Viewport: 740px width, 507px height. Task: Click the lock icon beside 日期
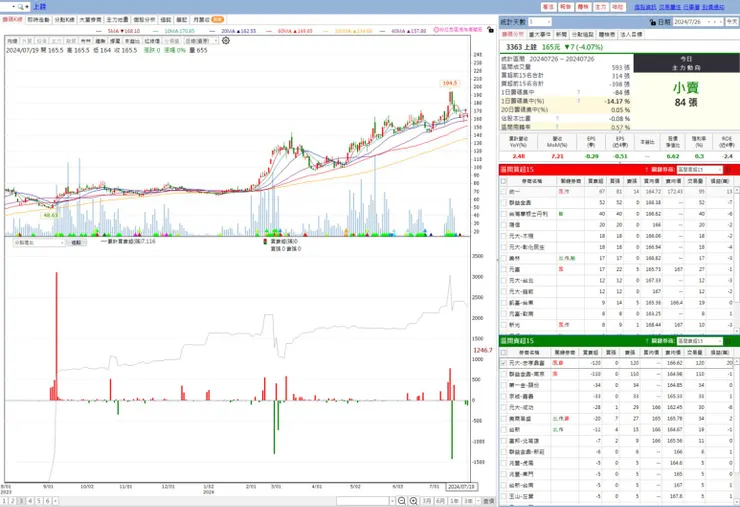(653, 22)
